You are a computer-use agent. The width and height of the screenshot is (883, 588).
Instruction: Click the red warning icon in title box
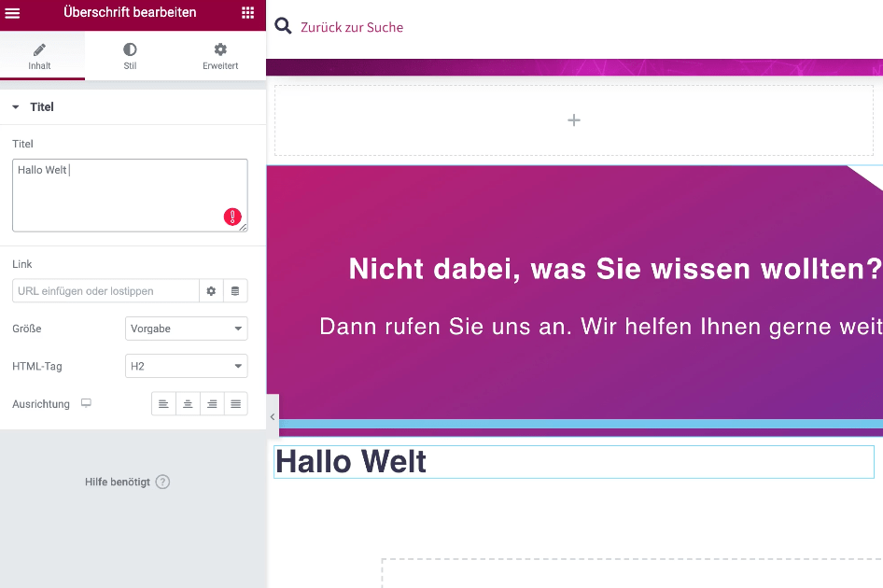coord(232,217)
